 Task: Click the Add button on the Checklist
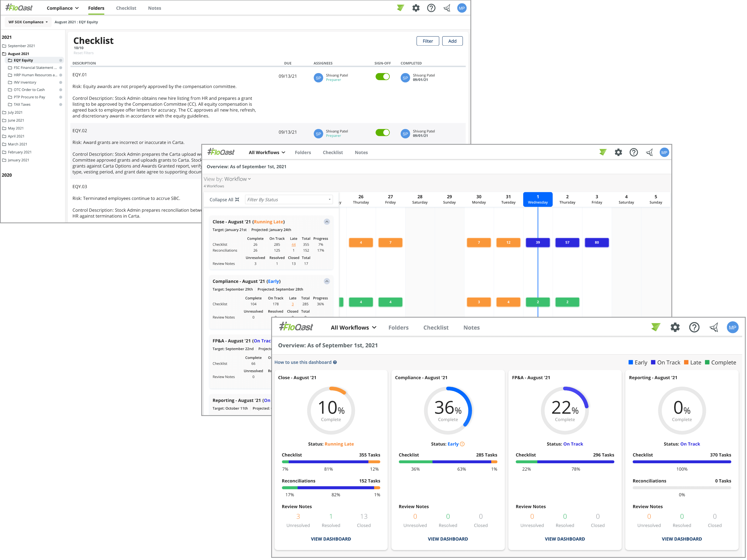[x=452, y=41]
